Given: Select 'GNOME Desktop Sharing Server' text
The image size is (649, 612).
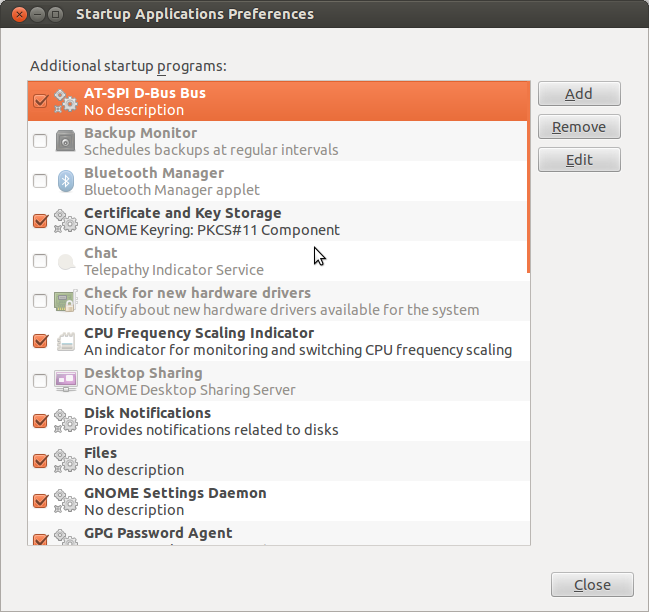Looking at the screenshot, I should (190, 390).
